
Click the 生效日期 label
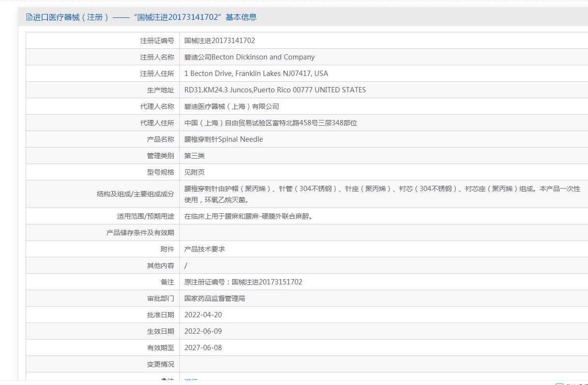(x=160, y=331)
